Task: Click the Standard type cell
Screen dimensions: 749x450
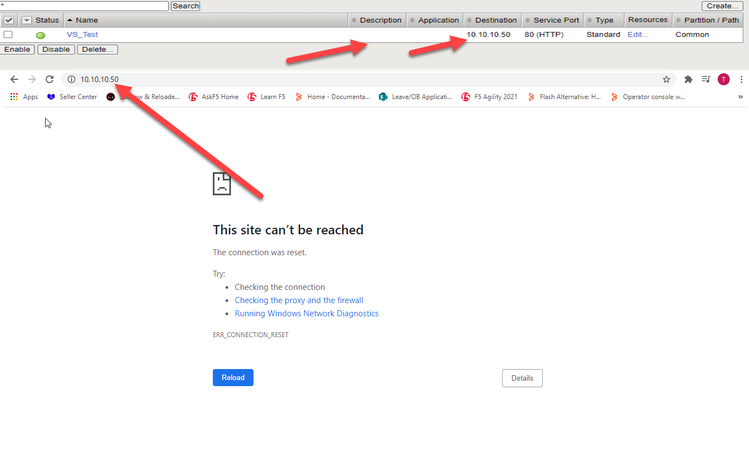Action: tap(603, 34)
